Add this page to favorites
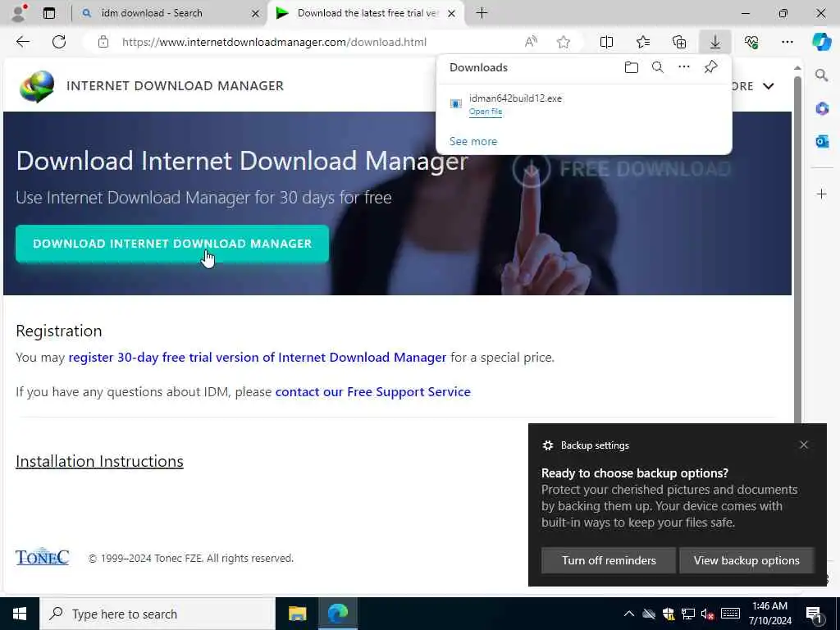 pyautogui.click(x=563, y=42)
